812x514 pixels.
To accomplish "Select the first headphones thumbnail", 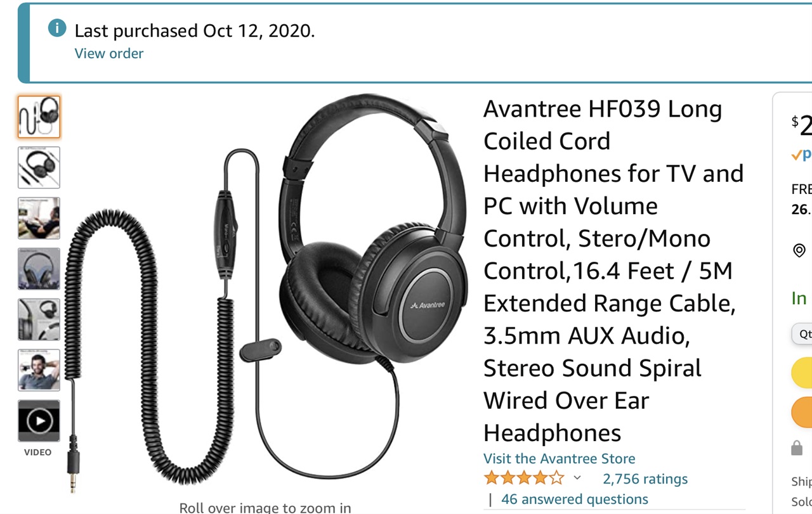I will (39, 117).
